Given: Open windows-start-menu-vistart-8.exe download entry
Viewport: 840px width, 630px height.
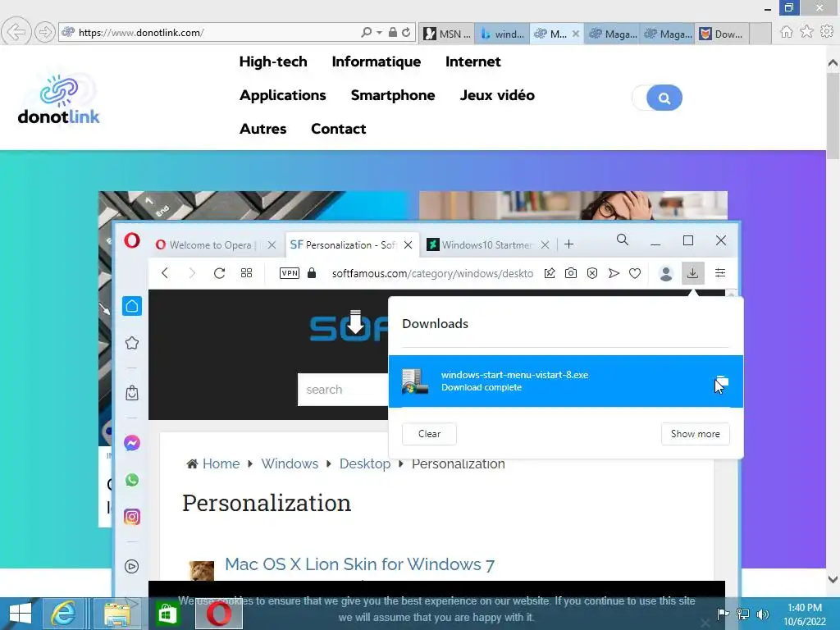Looking at the screenshot, I should 565,381.
